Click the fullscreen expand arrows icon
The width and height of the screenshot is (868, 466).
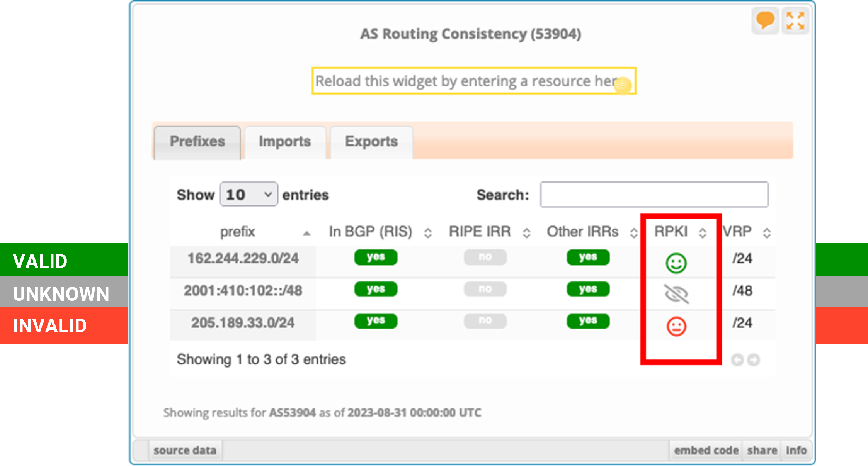click(795, 20)
